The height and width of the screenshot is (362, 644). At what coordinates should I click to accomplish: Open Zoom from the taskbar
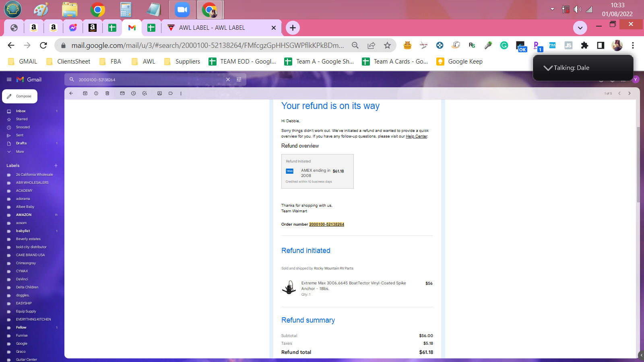pyautogui.click(x=182, y=10)
